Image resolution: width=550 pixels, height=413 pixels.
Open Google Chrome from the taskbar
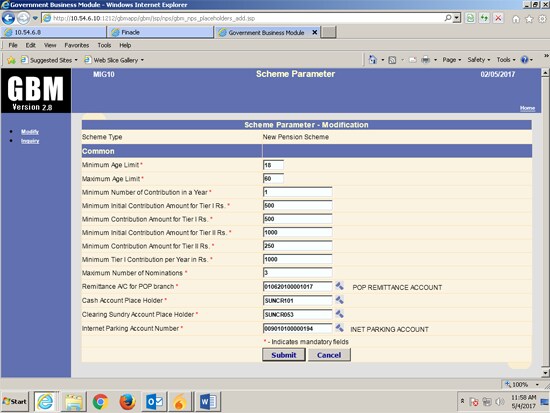100,401
